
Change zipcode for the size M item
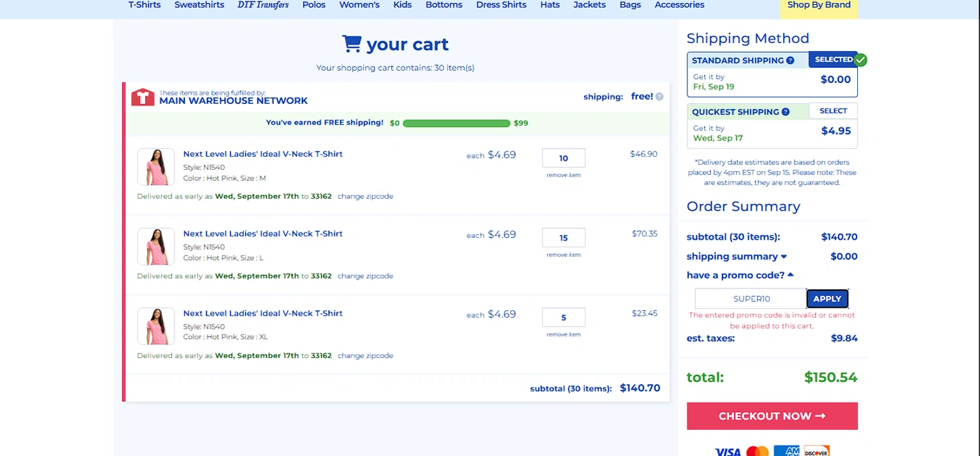pyautogui.click(x=365, y=197)
